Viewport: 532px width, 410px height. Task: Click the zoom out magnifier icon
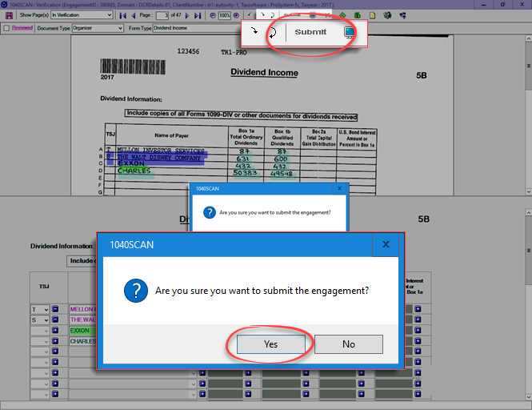pyautogui.click(x=212, y=15)
